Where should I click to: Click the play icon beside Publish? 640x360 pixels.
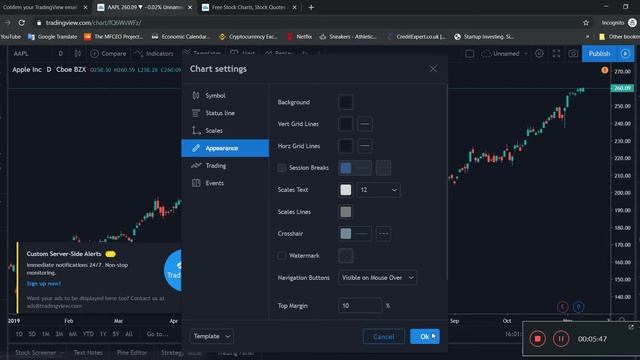625,53
